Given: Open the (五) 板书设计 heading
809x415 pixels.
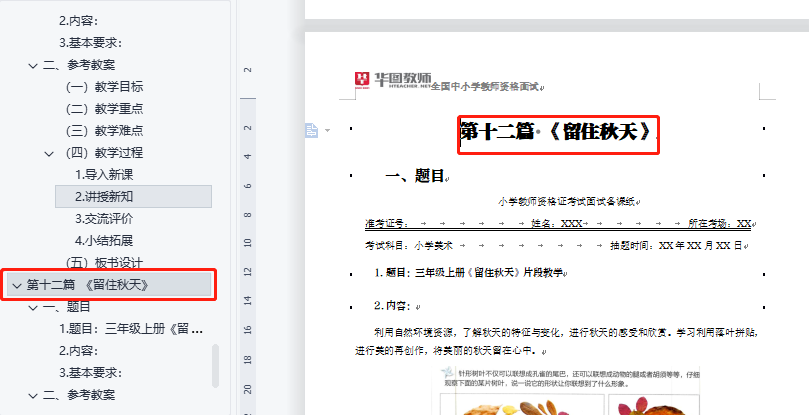Looking at the screenshot, I should pos(104,263).
